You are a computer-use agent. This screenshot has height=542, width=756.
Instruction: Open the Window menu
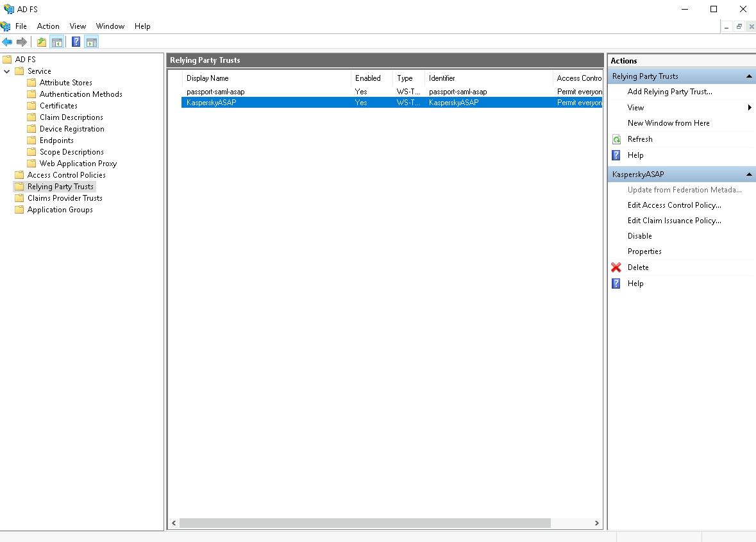pyautogui.click(x=110, y=26)
